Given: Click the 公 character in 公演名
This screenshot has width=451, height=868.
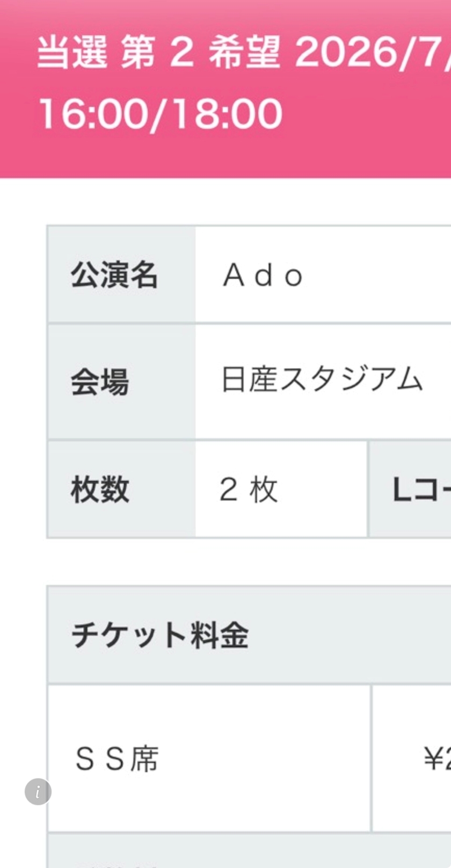Looking at the screenshot, I should coord(85,275).
